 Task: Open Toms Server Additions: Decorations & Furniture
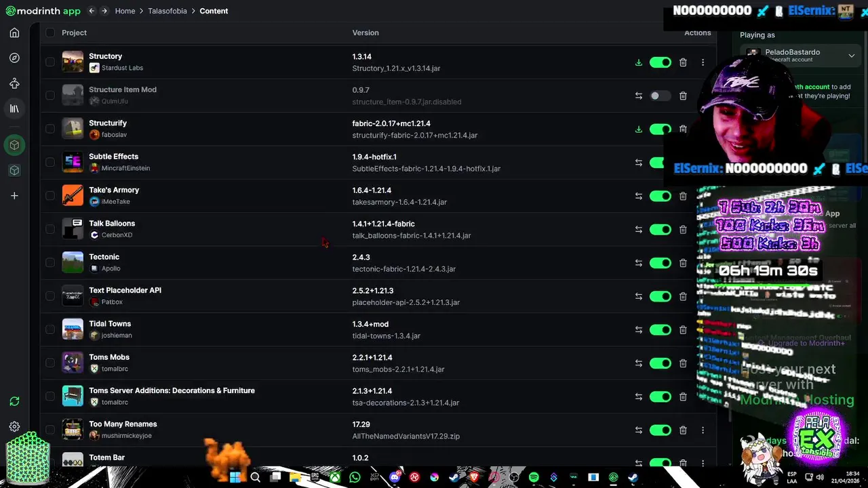[172, 390]
